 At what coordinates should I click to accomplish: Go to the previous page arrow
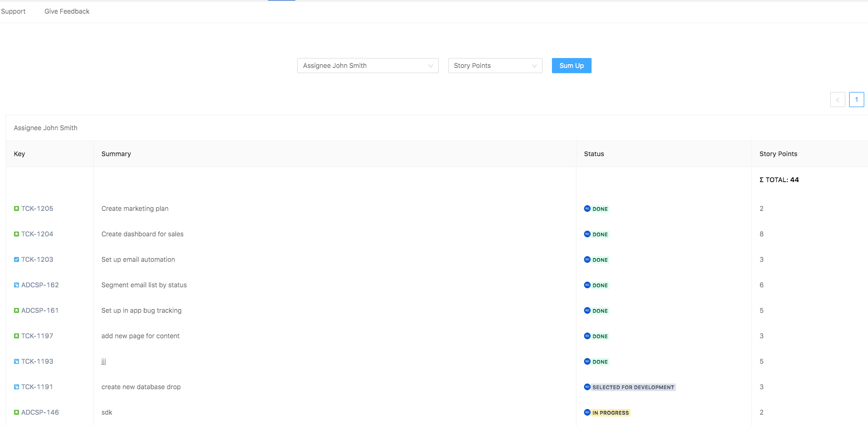[x=838, y=100]
